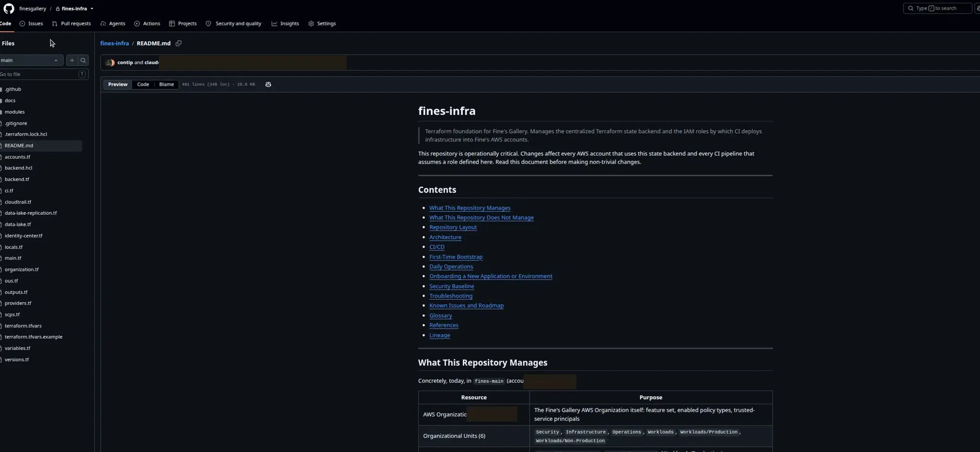Open providers.tf file

tap(18, 303)
